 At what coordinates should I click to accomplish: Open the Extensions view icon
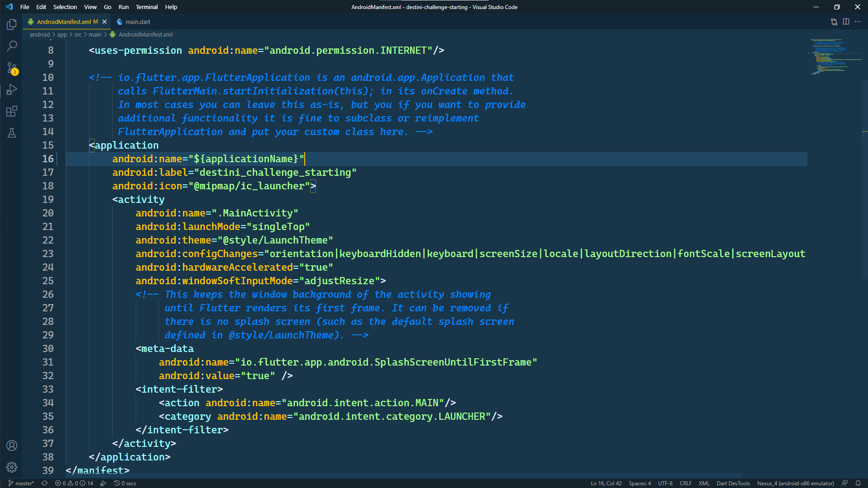point(12,111)
